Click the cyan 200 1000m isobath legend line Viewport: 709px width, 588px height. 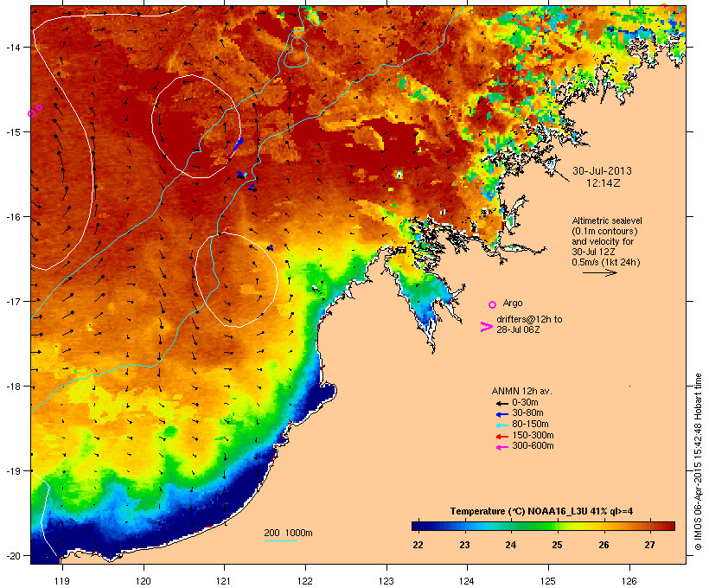[280, 540]
